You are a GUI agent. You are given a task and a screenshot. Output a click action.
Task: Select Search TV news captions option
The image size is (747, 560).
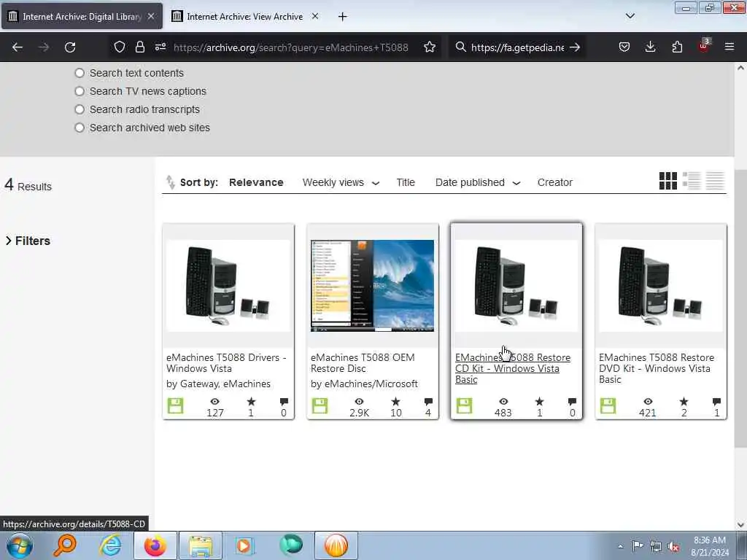[80, 91]
